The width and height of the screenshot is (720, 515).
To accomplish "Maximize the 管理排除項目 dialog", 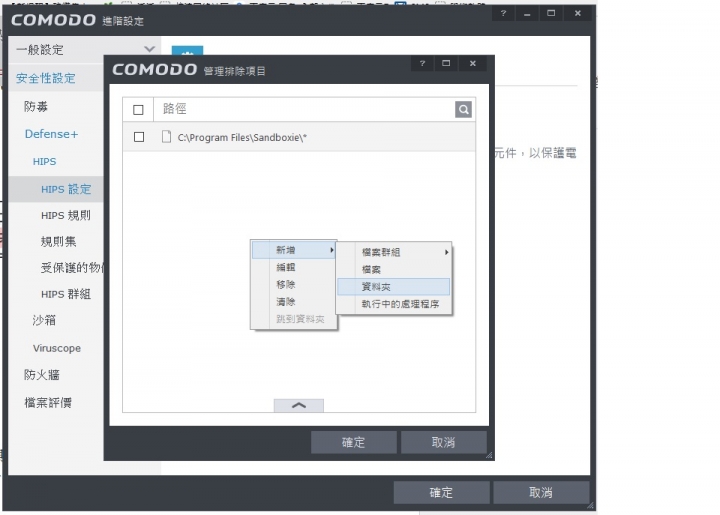I will tap(446, 63).
